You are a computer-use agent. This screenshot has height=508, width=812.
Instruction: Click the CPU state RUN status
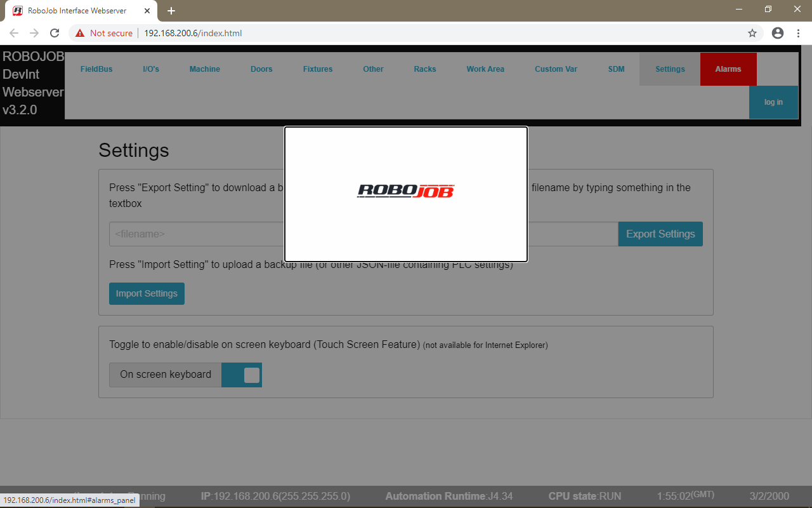point(585,496)
